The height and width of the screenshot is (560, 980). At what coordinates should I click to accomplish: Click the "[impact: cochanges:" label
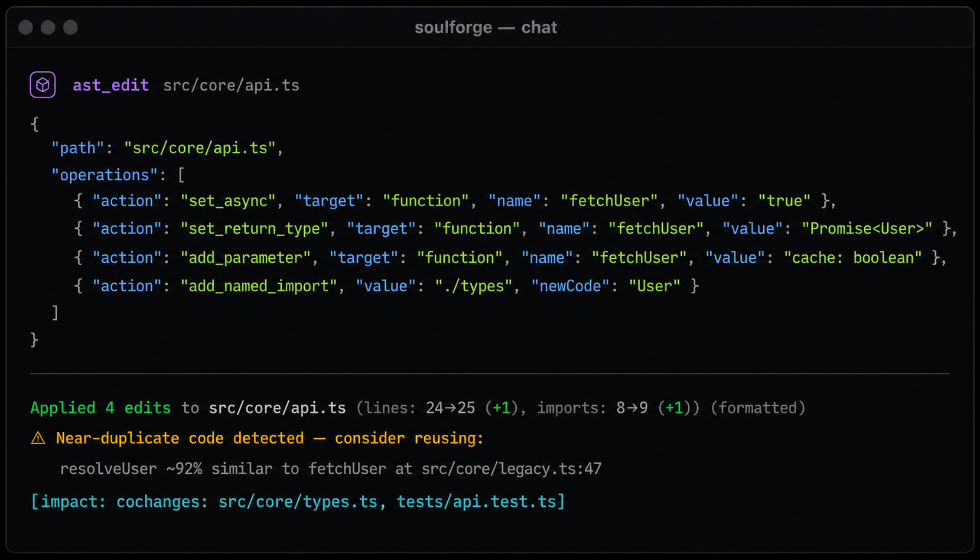119,502
